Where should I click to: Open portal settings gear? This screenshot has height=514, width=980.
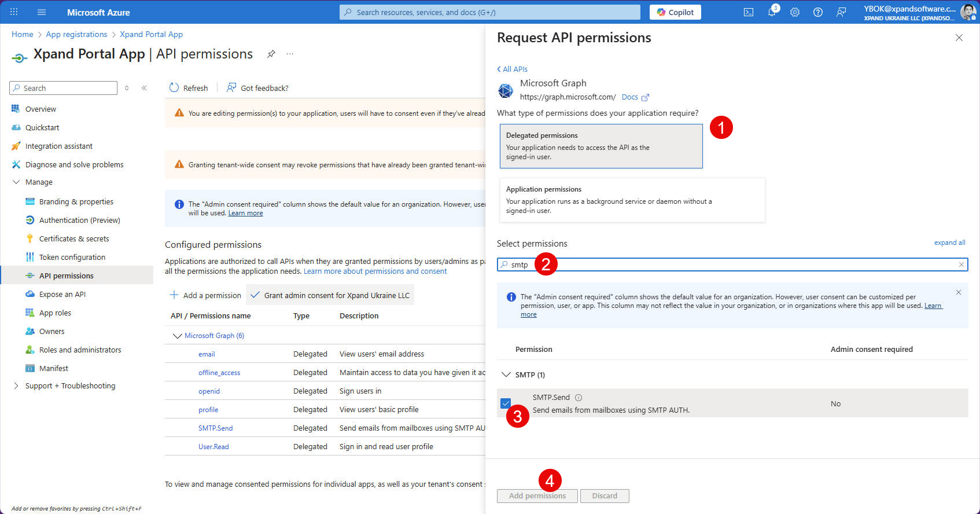[795, 12]
